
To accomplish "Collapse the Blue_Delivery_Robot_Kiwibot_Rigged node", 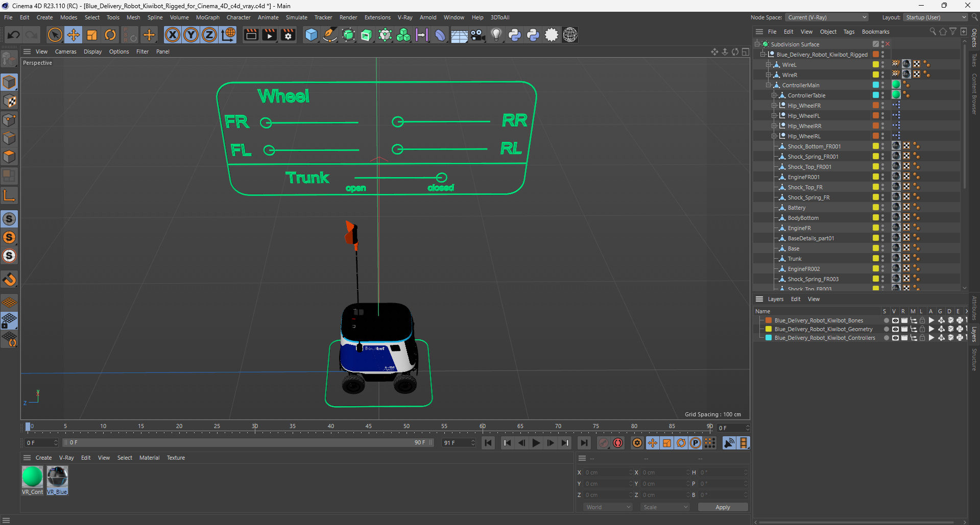I will (x=763, y=55).
